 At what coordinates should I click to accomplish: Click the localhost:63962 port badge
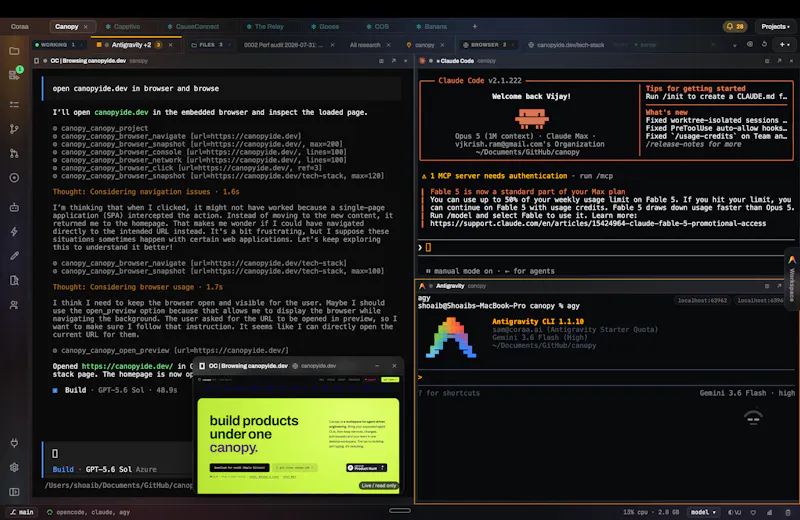click(x=702, y=301)
